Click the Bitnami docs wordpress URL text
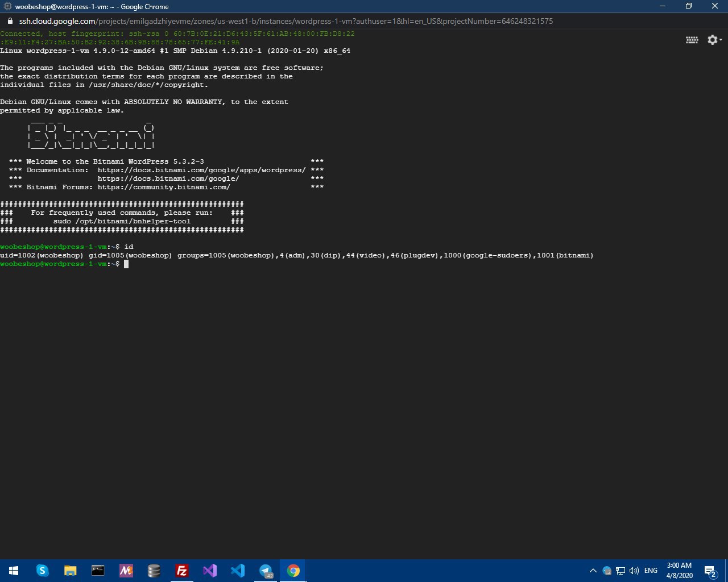The image size is (728, 582). coord(201,170)
